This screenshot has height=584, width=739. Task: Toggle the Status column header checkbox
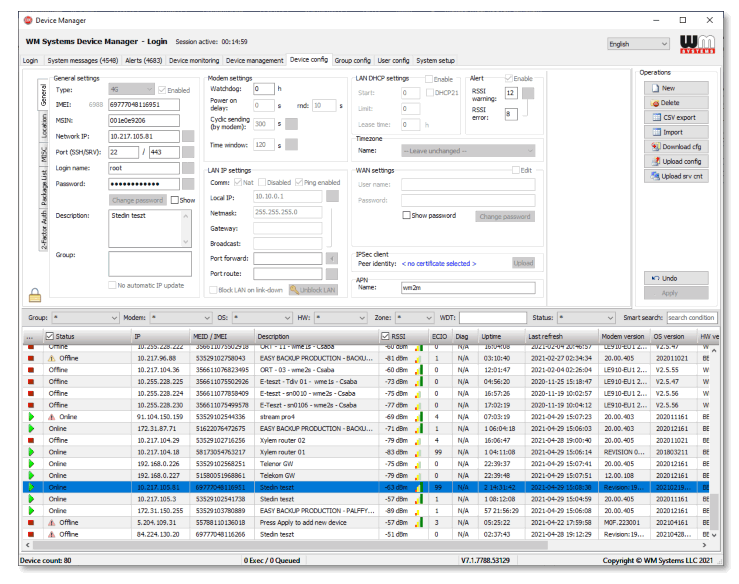click(49, 336)
